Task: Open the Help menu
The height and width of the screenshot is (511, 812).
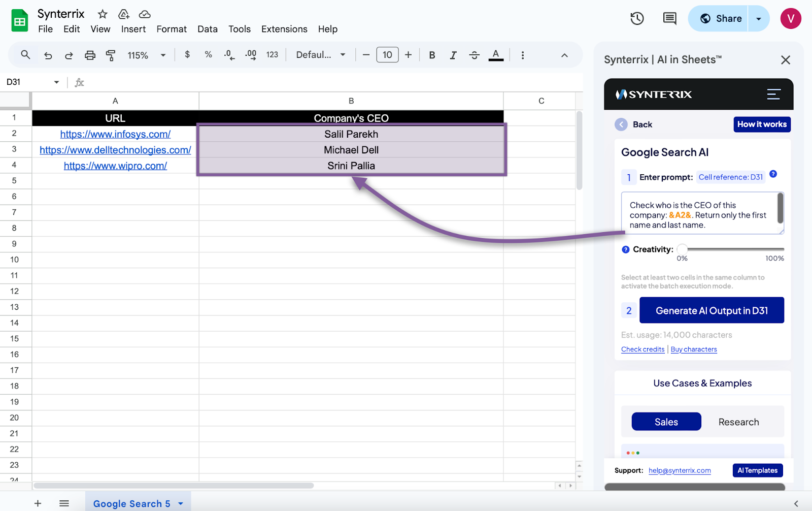Action: click(328, 29)
